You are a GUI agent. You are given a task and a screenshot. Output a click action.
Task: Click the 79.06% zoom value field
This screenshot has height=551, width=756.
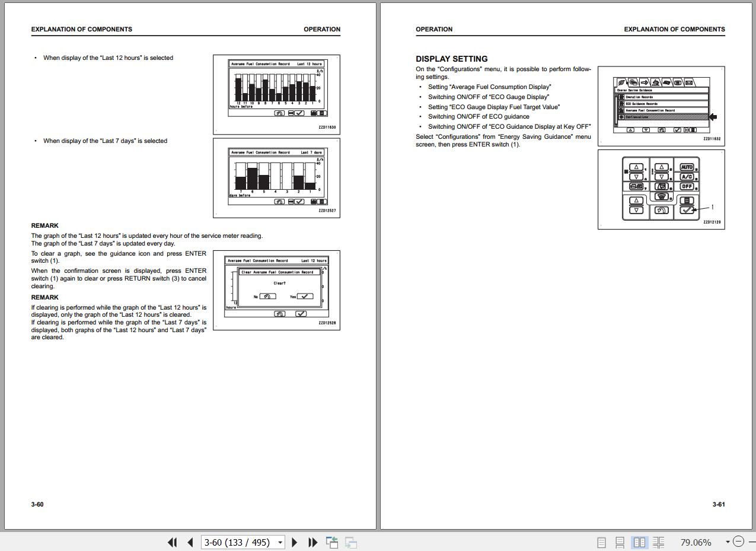point(696,542)
